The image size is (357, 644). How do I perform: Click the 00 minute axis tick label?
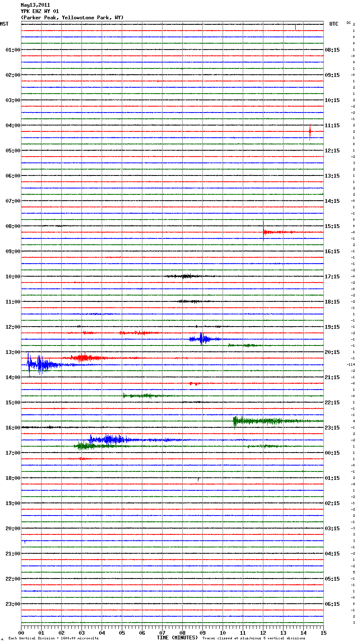coord(21,633)
